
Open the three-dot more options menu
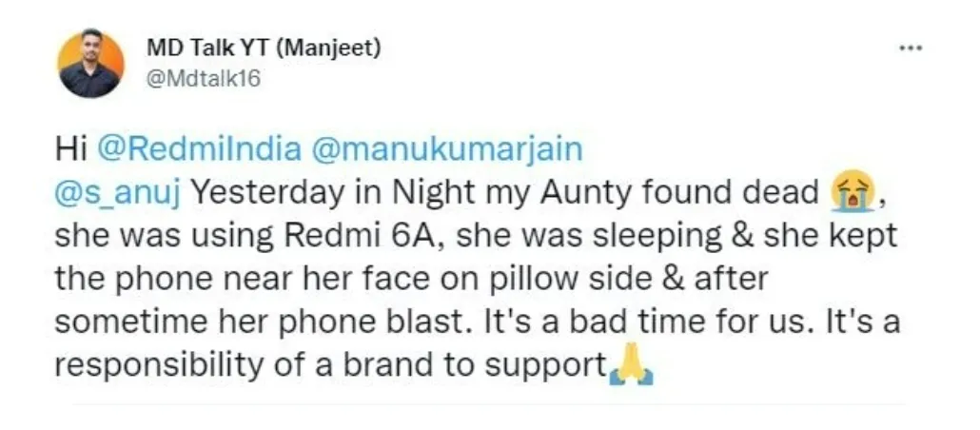pyautogui.click(x=911, y=48)
